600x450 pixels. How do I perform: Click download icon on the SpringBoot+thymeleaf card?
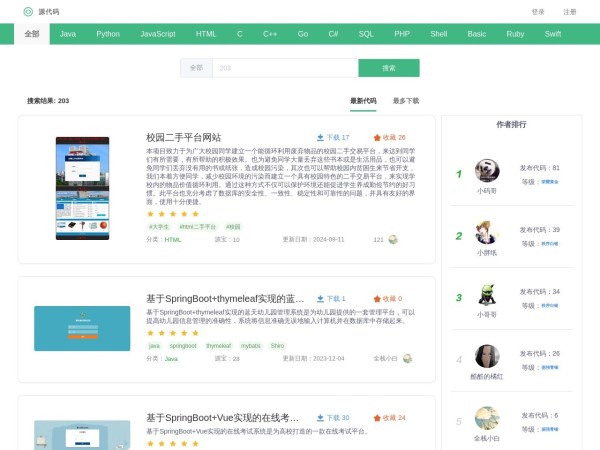pos(320,298)
